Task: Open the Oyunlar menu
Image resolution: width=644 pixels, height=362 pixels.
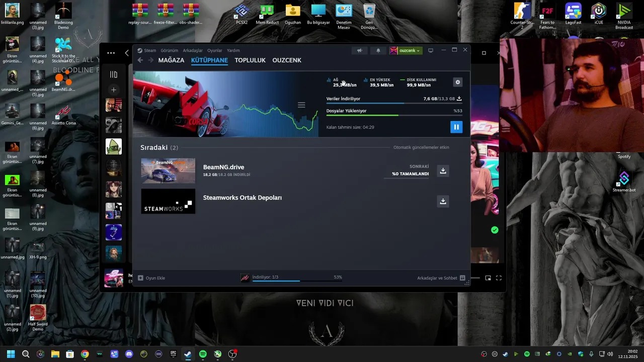Action: coord(215,50)
